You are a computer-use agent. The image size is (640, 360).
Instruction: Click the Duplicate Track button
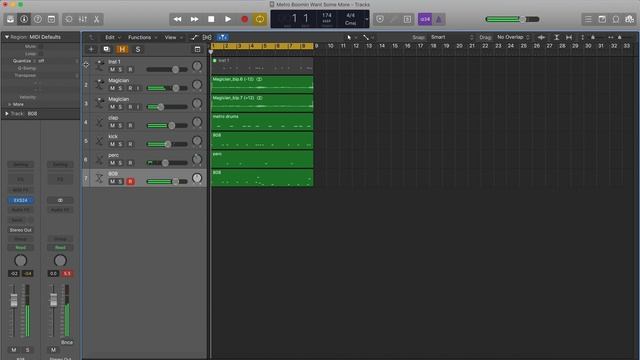coord(107,49)
